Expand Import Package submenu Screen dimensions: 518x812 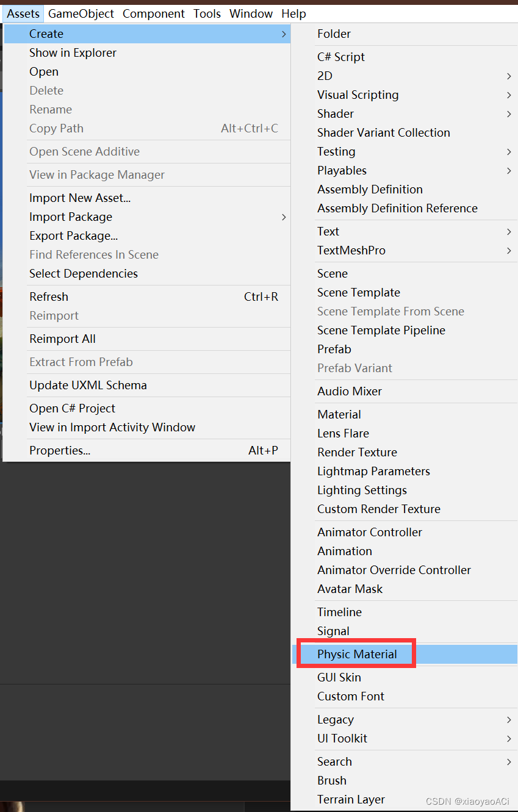click(x=147, y=217)
